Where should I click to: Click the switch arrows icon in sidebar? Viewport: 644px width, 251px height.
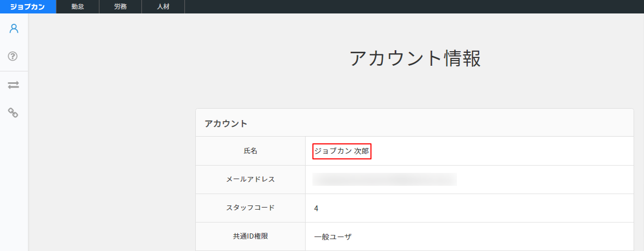coord(13,85)
